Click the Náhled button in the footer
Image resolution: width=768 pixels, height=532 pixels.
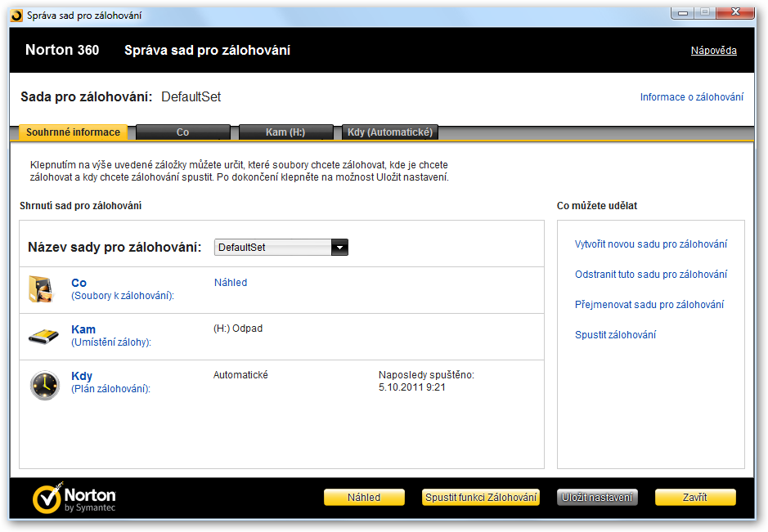click(364, 497)
